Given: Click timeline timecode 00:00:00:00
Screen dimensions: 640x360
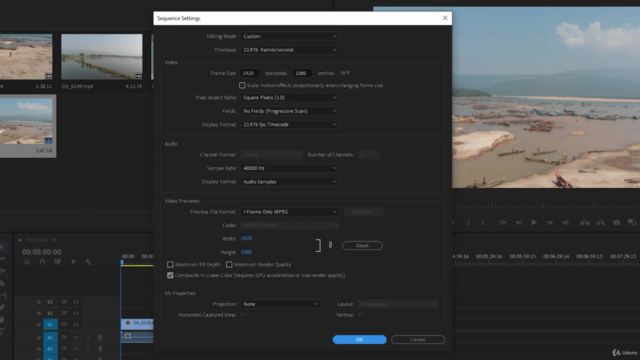Looking at the screenshot, I should (42, 252).
